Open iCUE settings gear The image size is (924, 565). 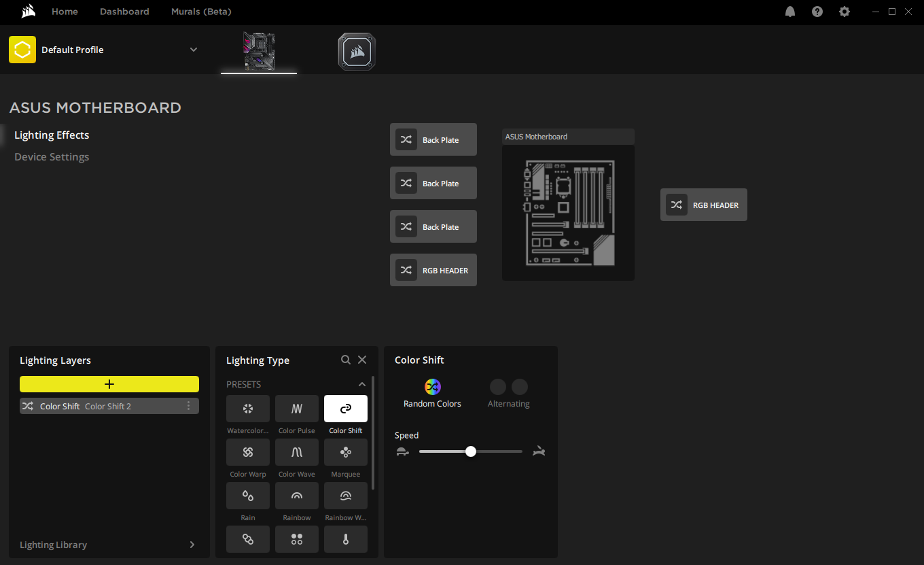(845, 12)
